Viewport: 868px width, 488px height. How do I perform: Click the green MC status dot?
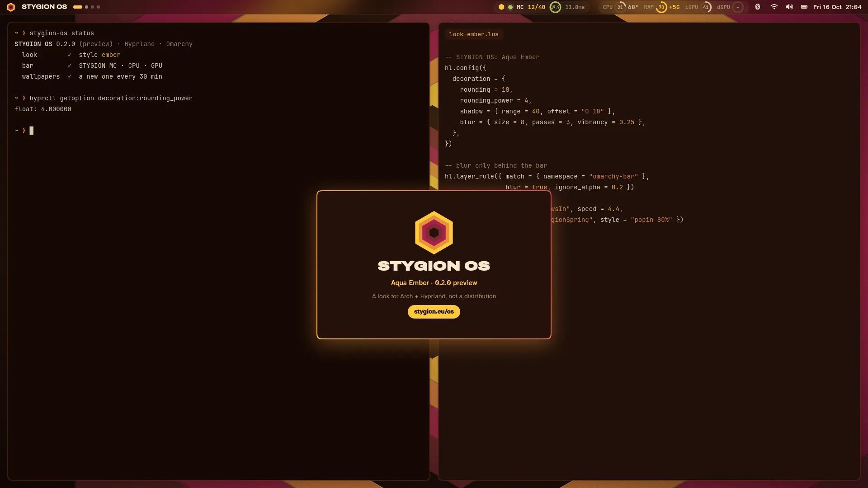click(x=510, y=7)
